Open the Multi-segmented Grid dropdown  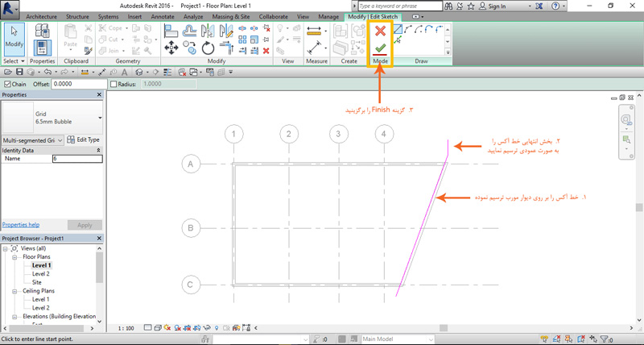(32, 140)
